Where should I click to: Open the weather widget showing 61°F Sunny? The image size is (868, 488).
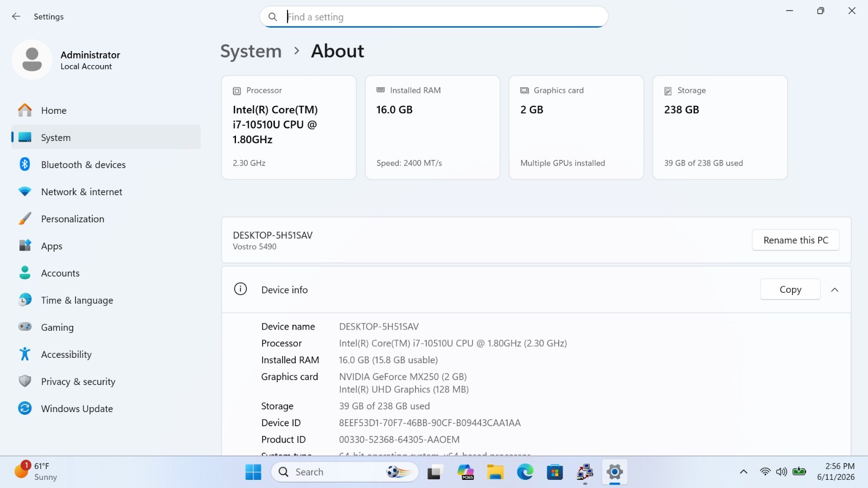pyautogui.click(x=36, y=471)
